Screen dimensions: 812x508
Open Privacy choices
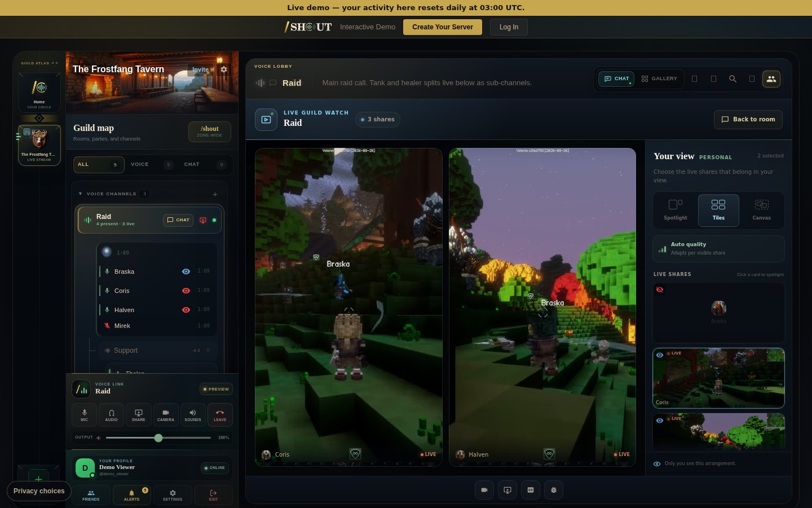39,491
